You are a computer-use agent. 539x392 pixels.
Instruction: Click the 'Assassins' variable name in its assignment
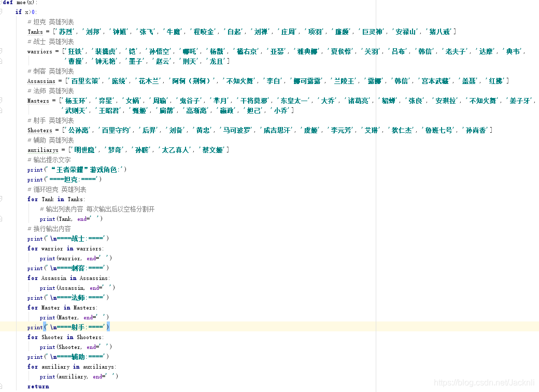[x=41, y=81]
